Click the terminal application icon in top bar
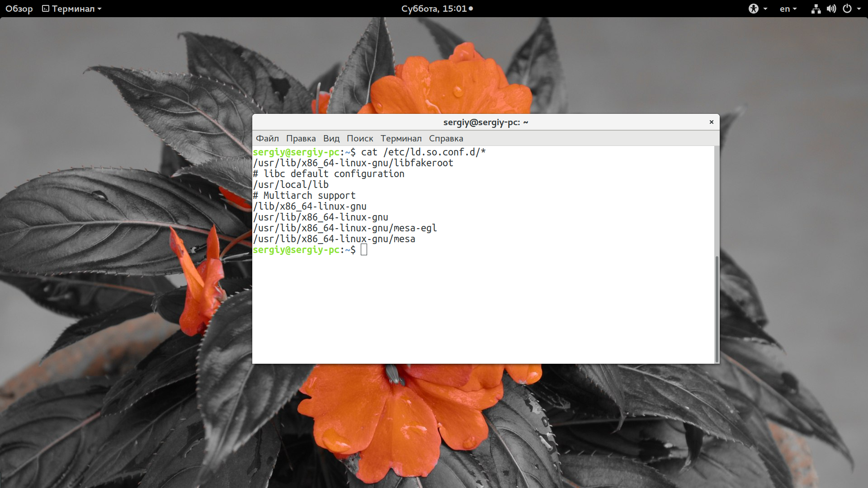Viewport: 868px width, 488px height. [x=45, y=8]
